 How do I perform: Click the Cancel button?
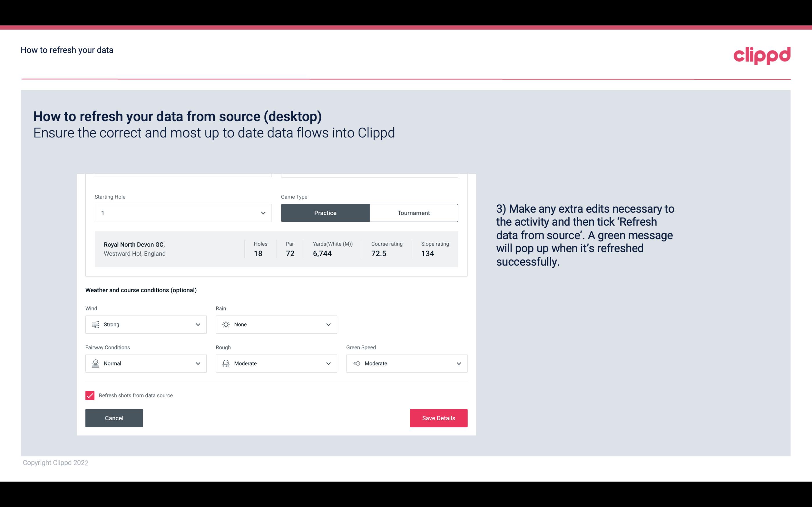point(114,418)
